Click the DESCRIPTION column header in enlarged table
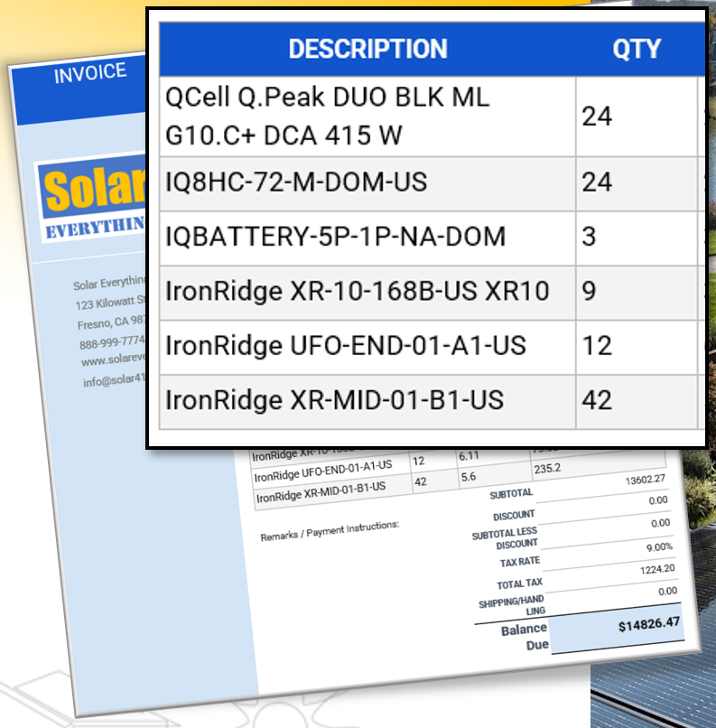716x728 pixels. click(367, 49)
